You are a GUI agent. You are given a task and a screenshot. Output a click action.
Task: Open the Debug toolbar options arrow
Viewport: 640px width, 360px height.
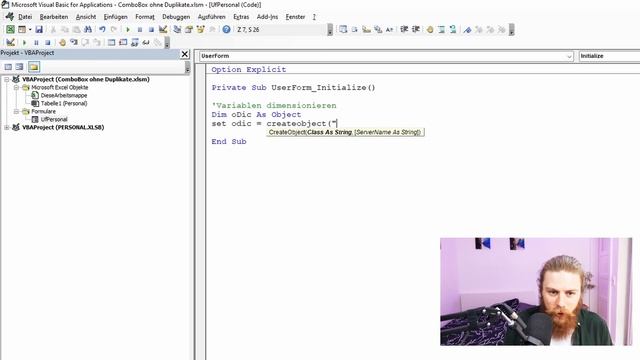[167, 42]
